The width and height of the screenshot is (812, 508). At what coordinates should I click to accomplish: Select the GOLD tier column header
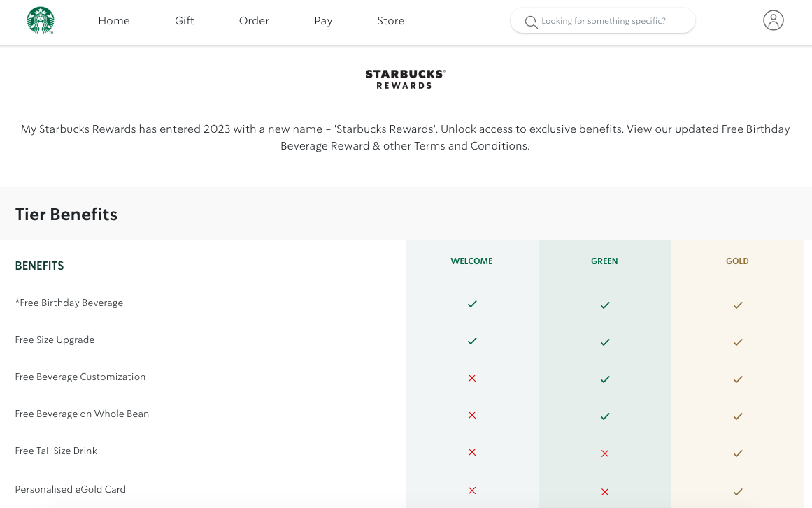(737, 261)
